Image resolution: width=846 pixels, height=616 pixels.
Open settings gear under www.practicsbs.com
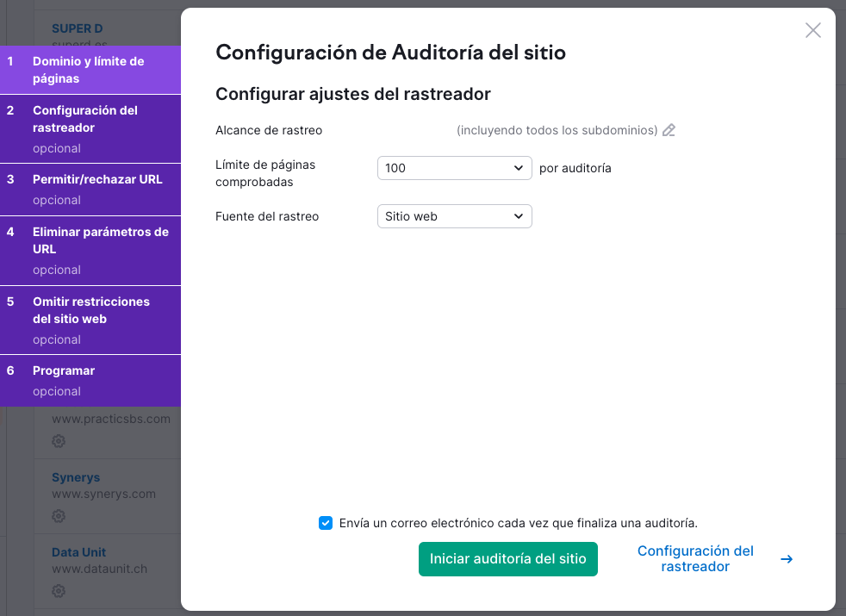pyautogui.click(x=58, y=441)
